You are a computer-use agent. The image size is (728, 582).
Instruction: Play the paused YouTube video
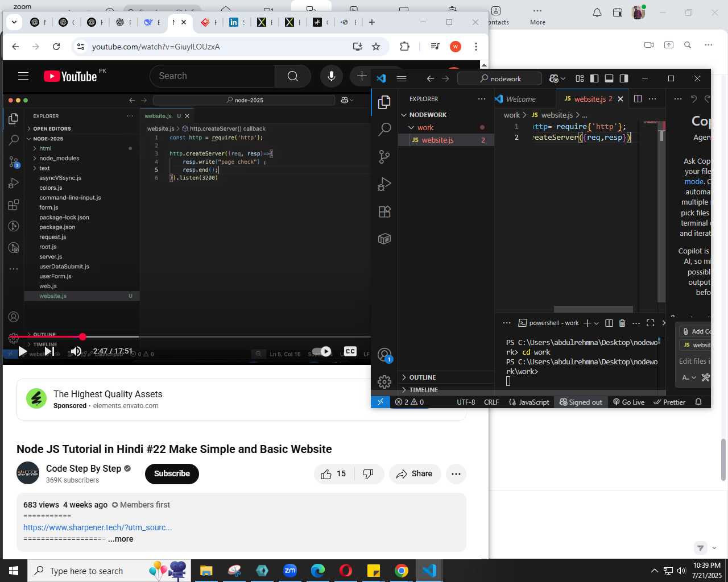22,351
